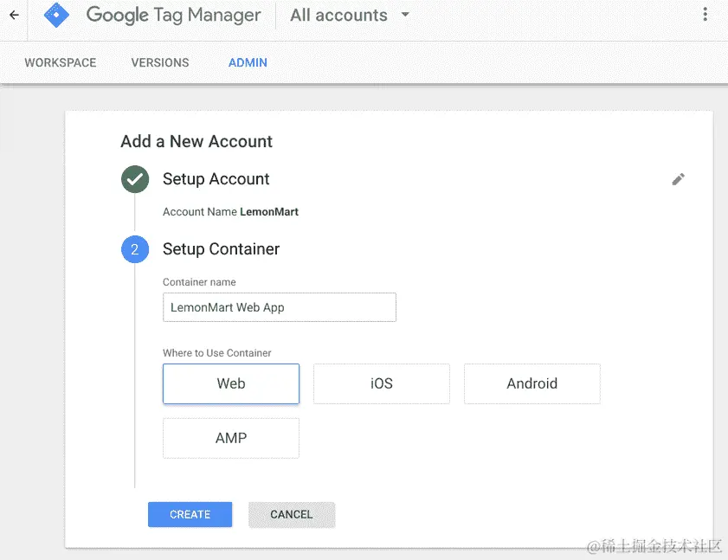Click the step 2 circle icon
This screenshot has height=560, width=728.
(135, 249)
